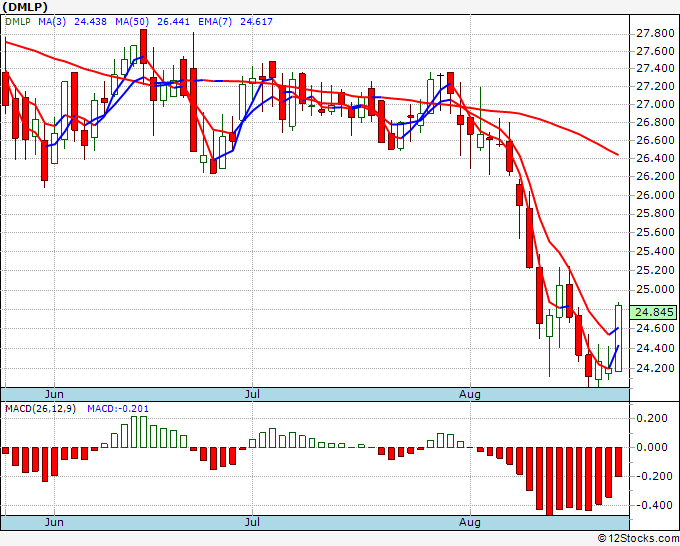Click the MACD:-0.201 value label

pos(118,409)
